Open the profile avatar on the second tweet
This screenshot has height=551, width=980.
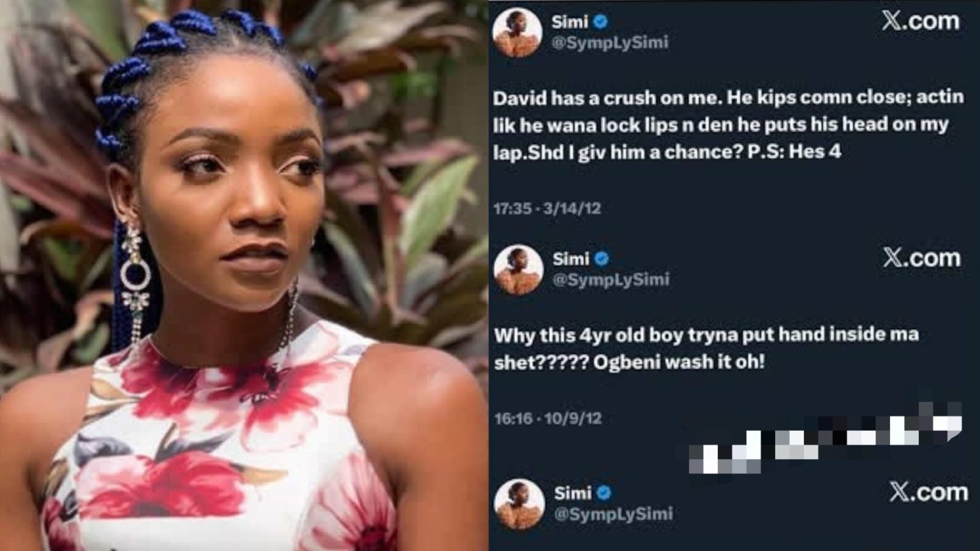tap(518, 269)
